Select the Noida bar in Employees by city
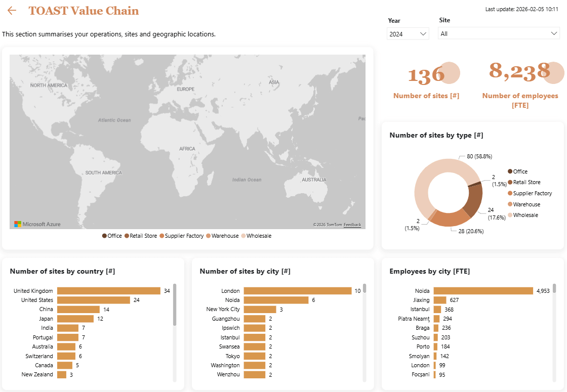 pos(483,291)
